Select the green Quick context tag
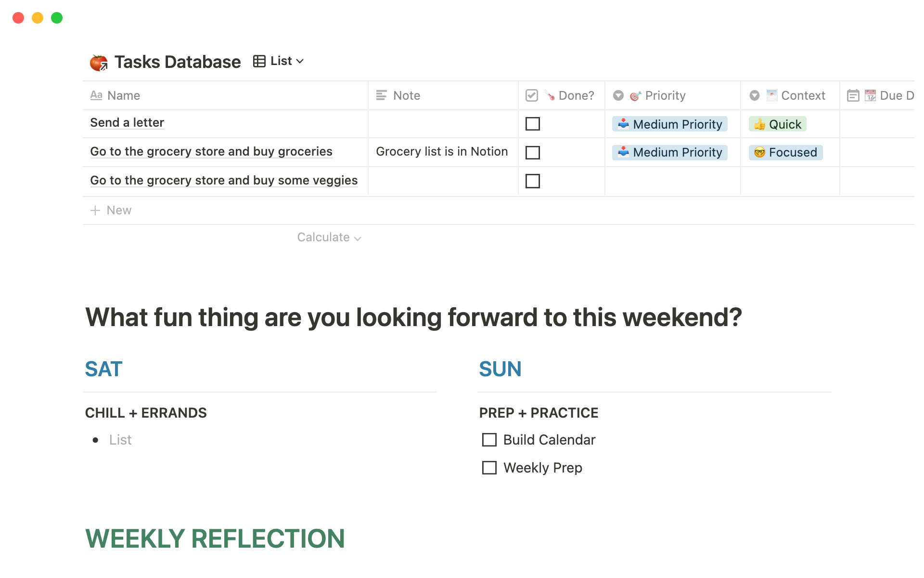The image size is (924, 578). (x=778, y=124)
